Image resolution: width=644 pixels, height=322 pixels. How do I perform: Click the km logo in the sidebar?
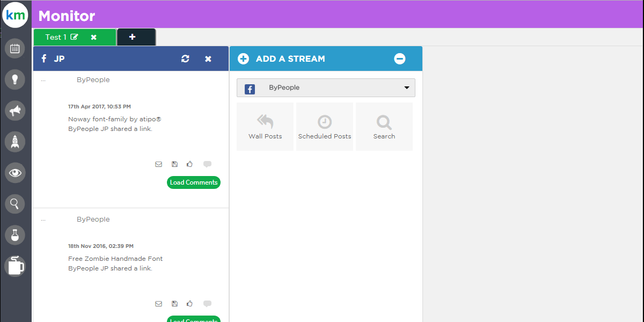point(15,15)
